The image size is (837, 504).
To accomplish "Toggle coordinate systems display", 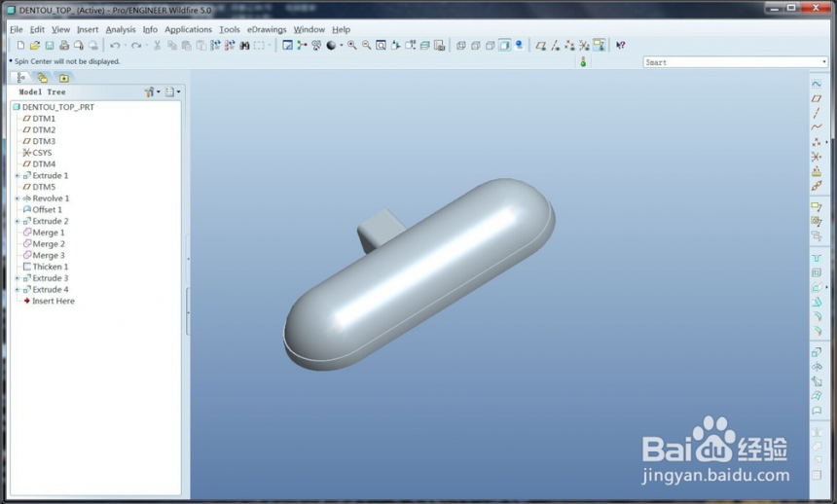I will [x=585, y=46].
